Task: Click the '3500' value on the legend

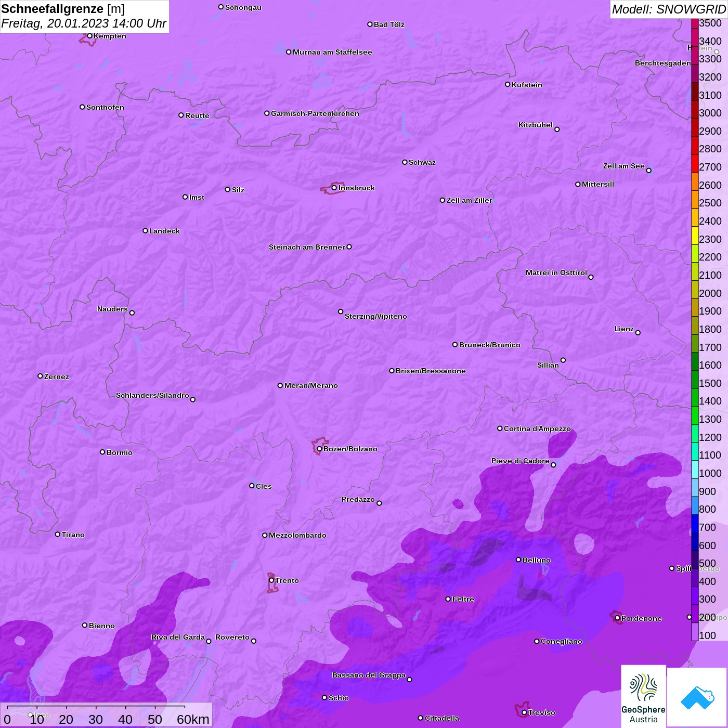Action: point(710,23)
